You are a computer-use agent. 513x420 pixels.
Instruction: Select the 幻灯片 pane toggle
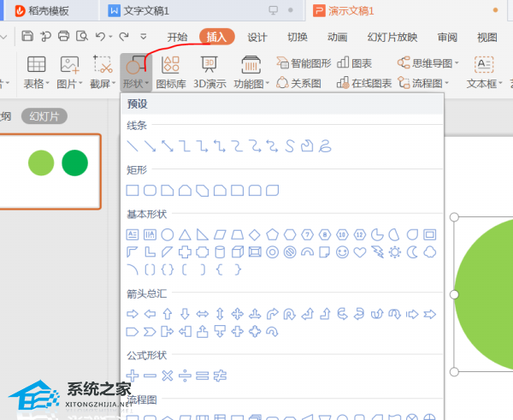(44, 116)
